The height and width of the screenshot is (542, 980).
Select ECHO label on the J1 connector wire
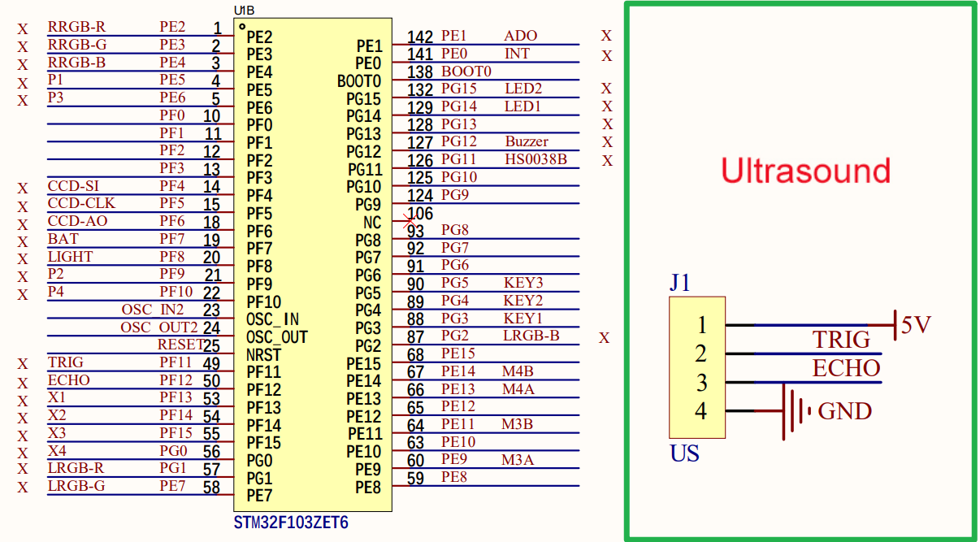pyautogui.click(x=847, y=368)
